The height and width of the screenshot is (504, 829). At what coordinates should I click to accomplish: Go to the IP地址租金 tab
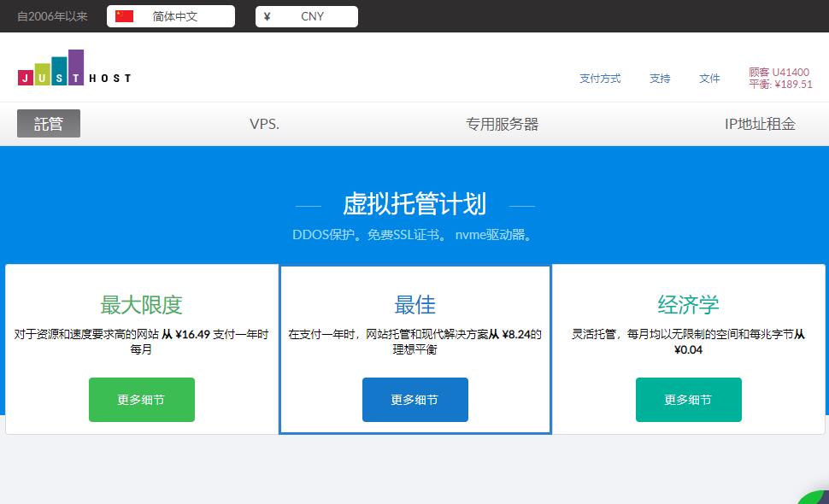coord(760,124)
